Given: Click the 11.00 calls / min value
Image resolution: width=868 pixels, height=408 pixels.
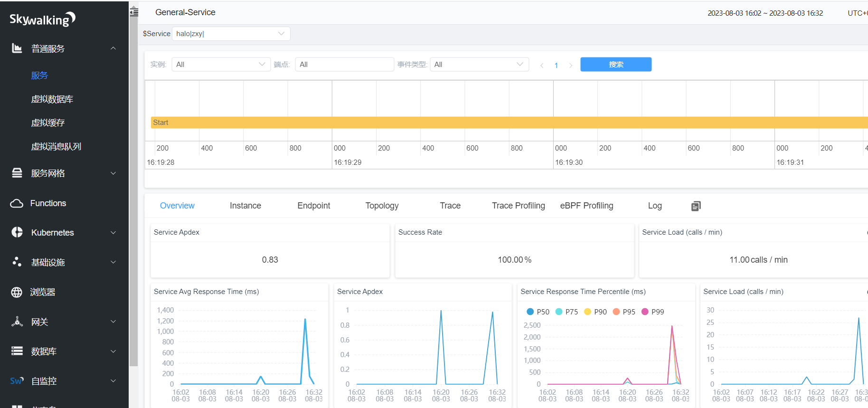Looking at the screenshot, I should click(759, 260).
